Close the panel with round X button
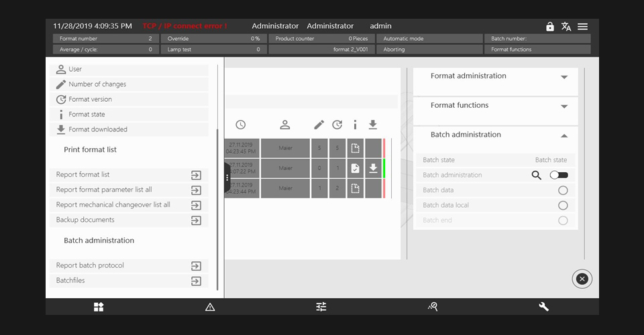Image resolution: width=644 pixels, height=335 pixels. tap(582, 279)
